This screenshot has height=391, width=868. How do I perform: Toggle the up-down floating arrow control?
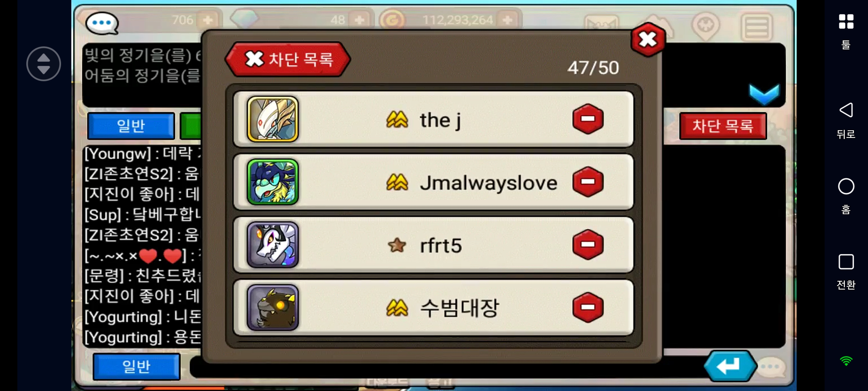(x=43, y=64)
